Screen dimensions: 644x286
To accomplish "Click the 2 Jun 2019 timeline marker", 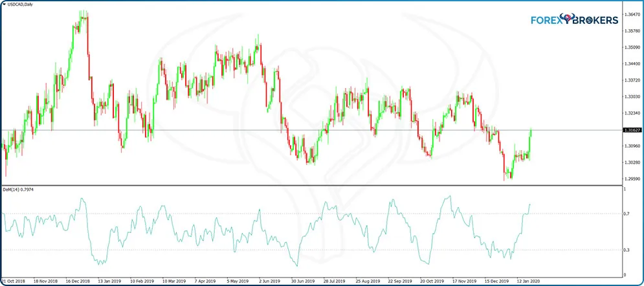I will coord(270,281).
